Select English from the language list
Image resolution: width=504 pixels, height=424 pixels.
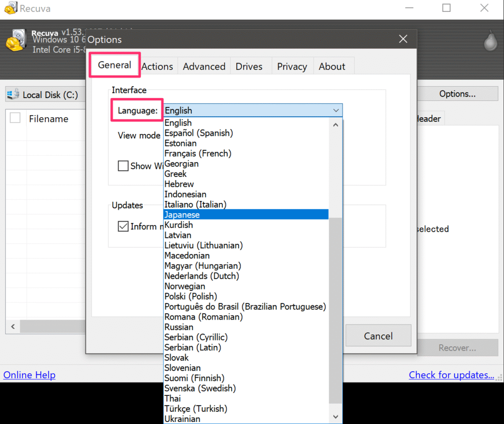[246, 123]
